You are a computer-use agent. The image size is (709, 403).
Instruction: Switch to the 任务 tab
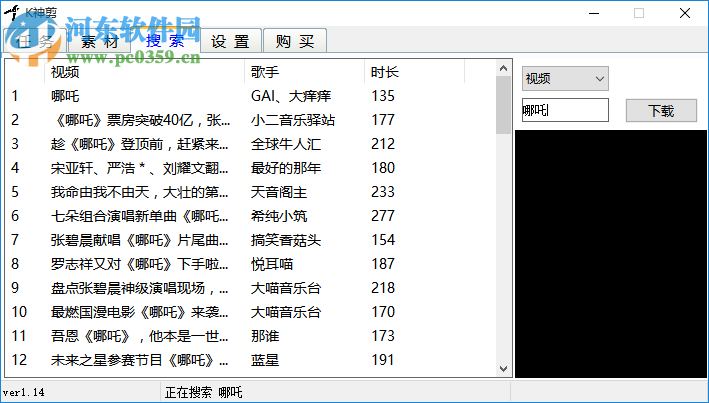pyautogui.click(x=35, y=42)
